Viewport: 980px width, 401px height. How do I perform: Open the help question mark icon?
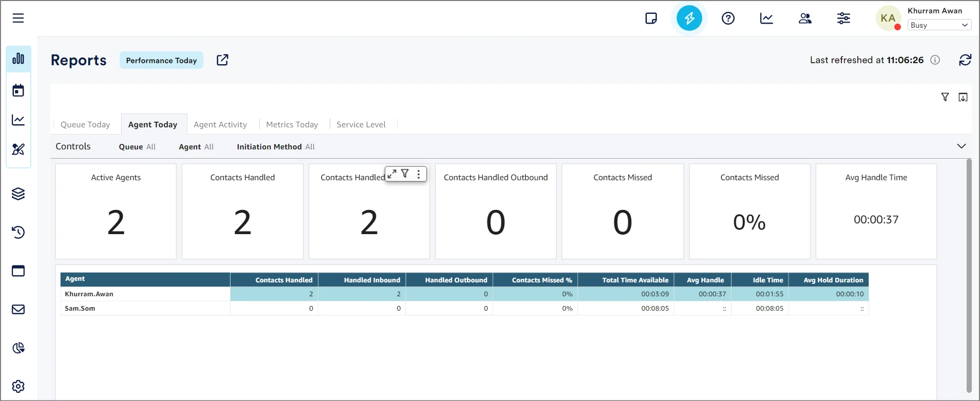728,18
